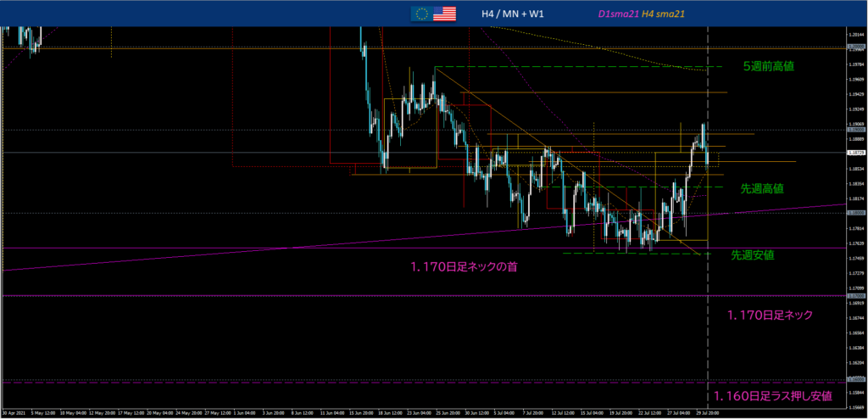
Task: Select the 1.160日足ラス押し安値 annotation
Action: pos(771,395)
